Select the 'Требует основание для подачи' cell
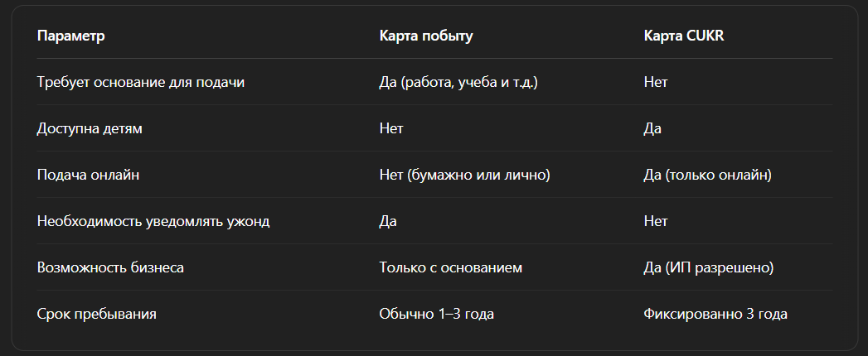The height and width of the screenshot is (356, 868). click(142, 82)
